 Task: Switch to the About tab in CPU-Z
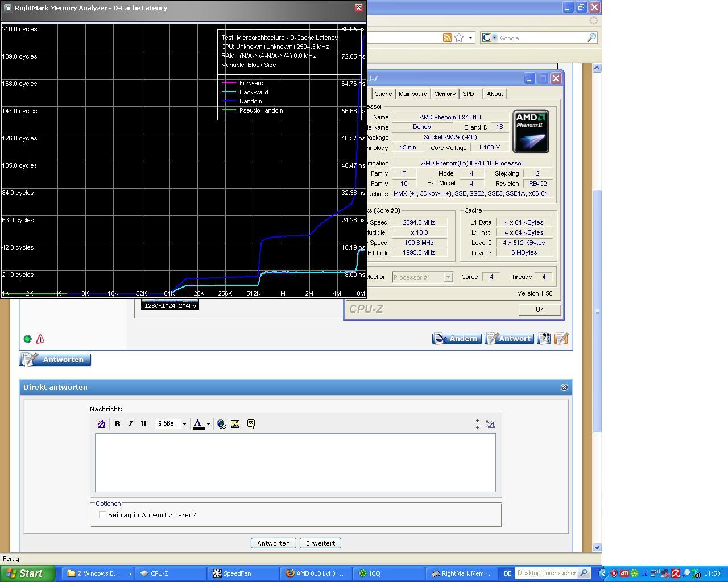coord(495,94)
